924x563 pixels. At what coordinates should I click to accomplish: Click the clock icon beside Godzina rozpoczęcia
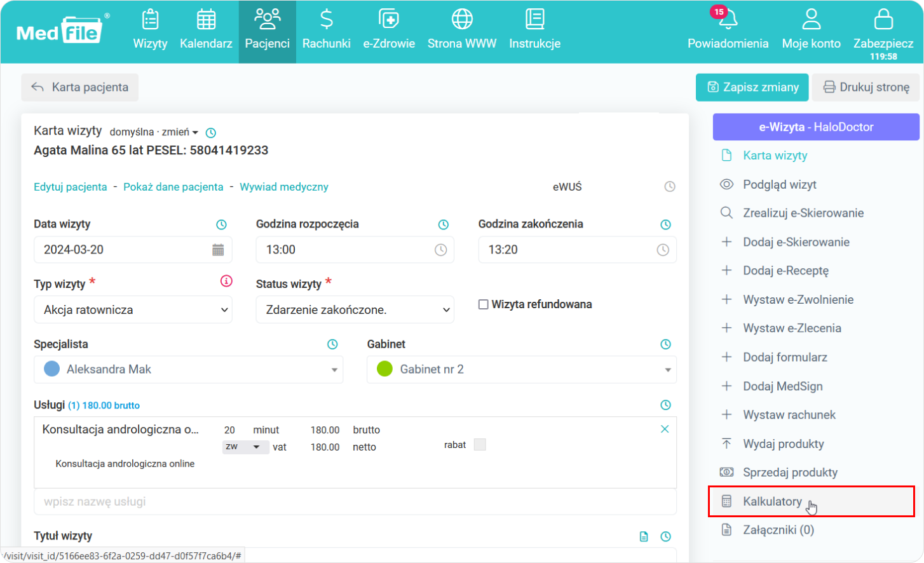click(444, 224)
